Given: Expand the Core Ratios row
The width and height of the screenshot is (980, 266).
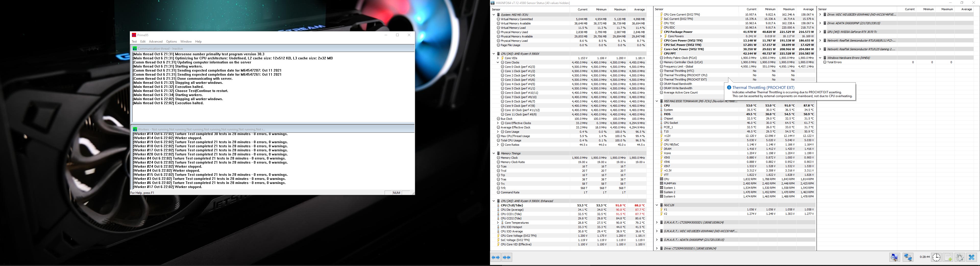Looking at the screenshot, I should point(498,145).
